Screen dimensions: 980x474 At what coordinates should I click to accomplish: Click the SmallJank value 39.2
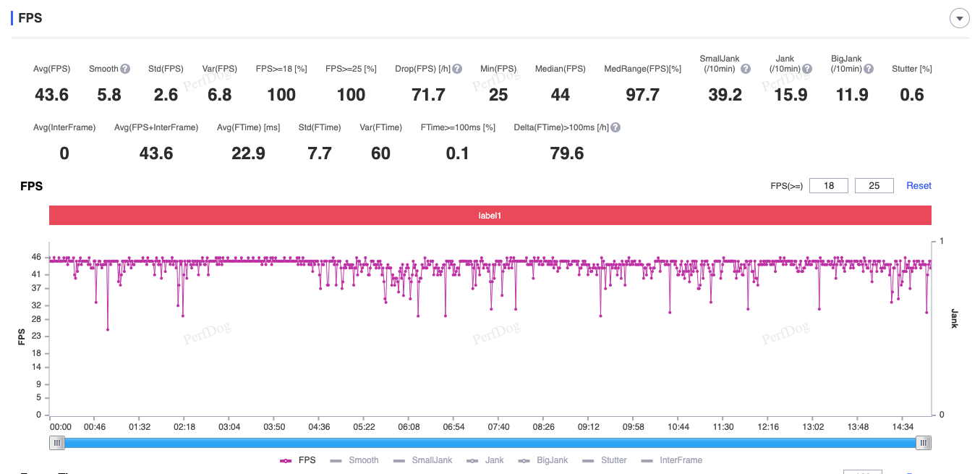(x=725, y=95)
